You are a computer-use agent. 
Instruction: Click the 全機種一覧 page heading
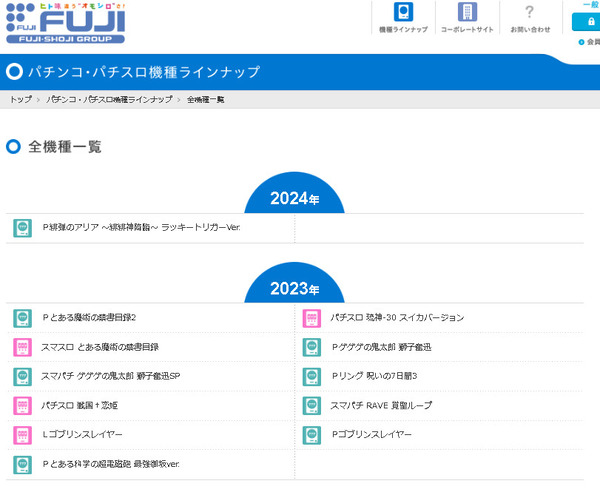65,147
